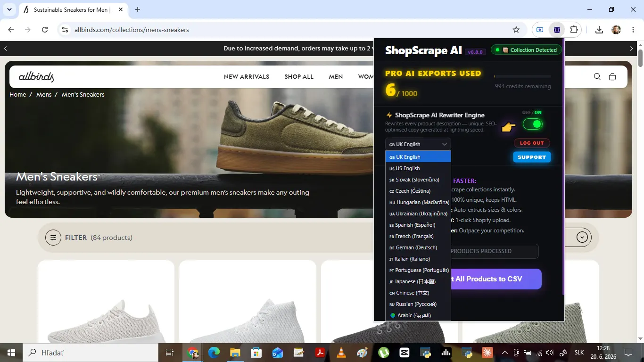Open the tab search dropdown
The image size is (644, 362).
[x=9, y=9]
